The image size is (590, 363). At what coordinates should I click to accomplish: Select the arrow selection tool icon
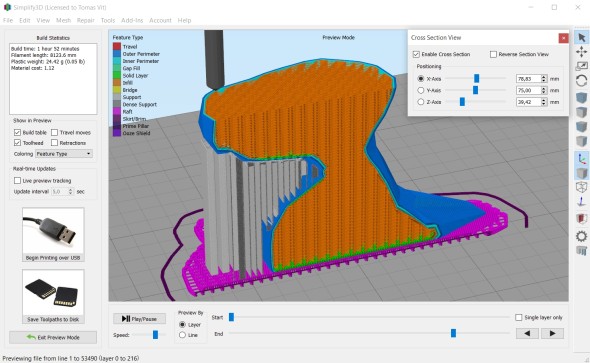581,38
